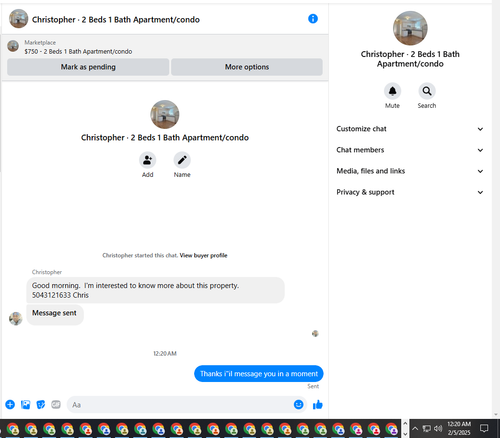500x438 pixels.
Task: Show hidden tray icons with the chevron
Action: coord(415,428)
